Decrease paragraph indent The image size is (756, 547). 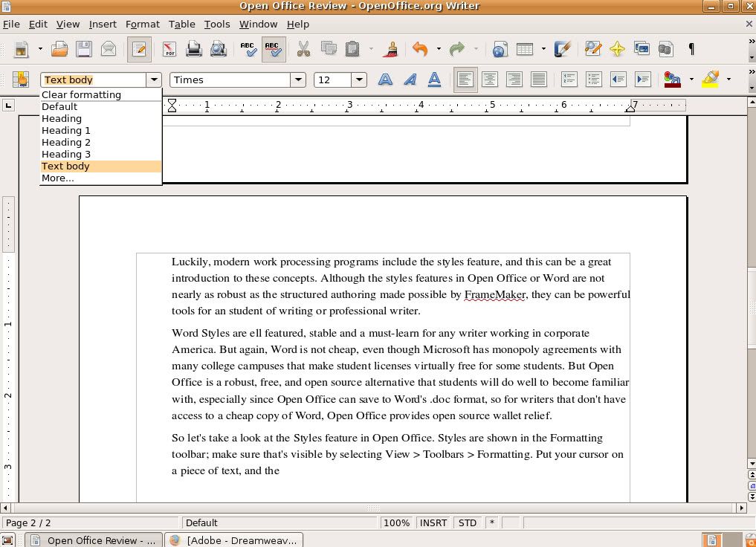coord(618,80)
